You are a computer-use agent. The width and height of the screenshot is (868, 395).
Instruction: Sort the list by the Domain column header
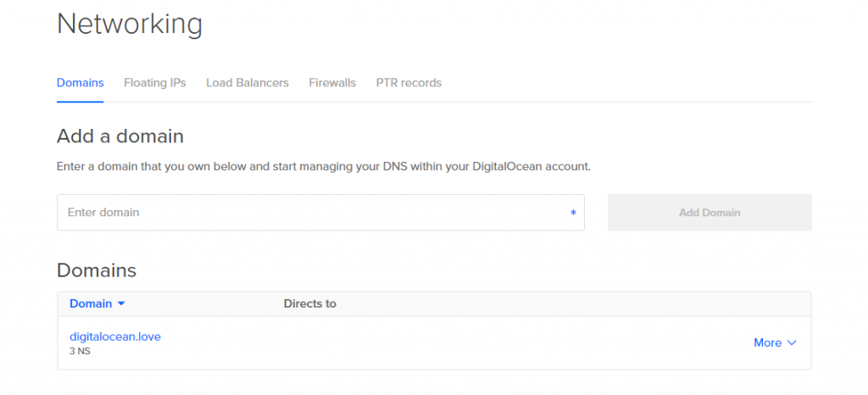pyautogui.click(x=90, y=303)
